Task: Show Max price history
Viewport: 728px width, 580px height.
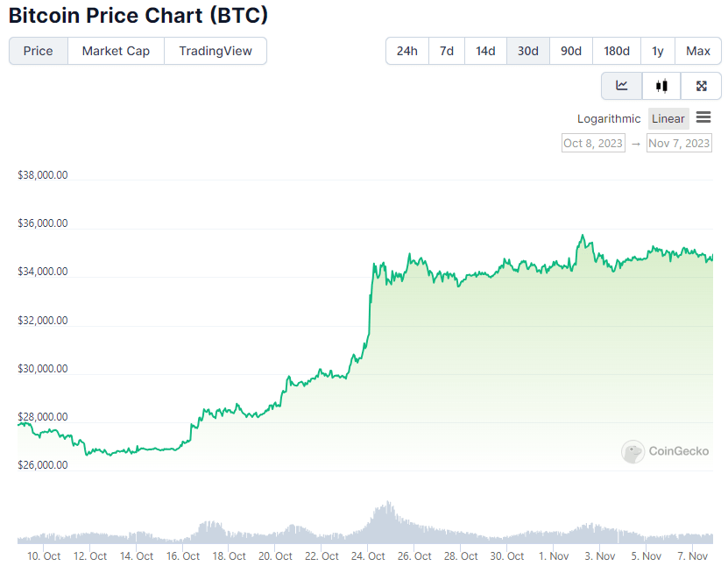Action: coord(698,51)
